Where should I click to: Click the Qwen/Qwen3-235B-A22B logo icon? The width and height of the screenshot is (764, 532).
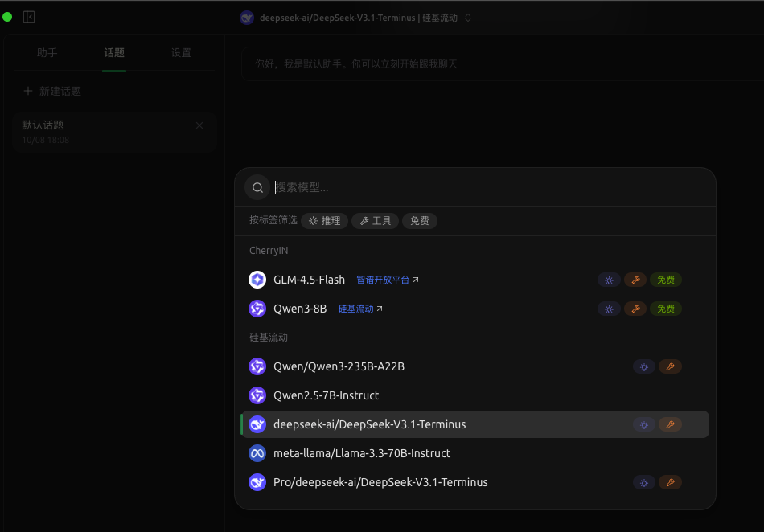point(257,366)
